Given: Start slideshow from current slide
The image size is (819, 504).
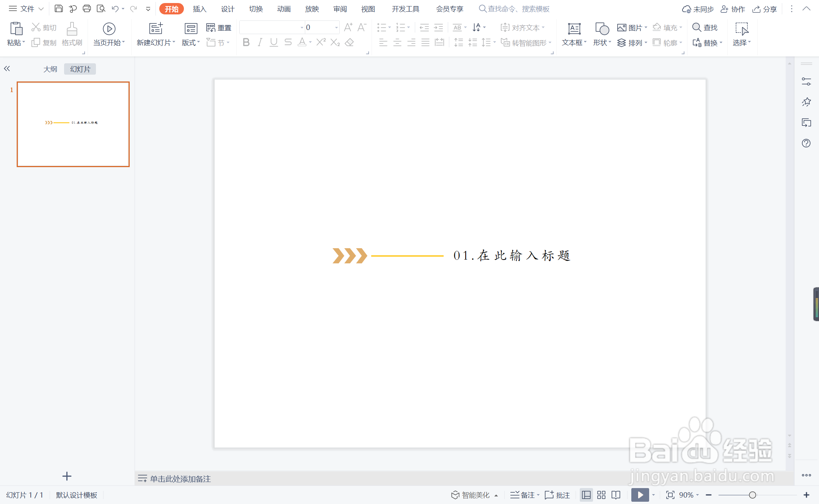Looking at the screenshot, I should pos(109,34).
